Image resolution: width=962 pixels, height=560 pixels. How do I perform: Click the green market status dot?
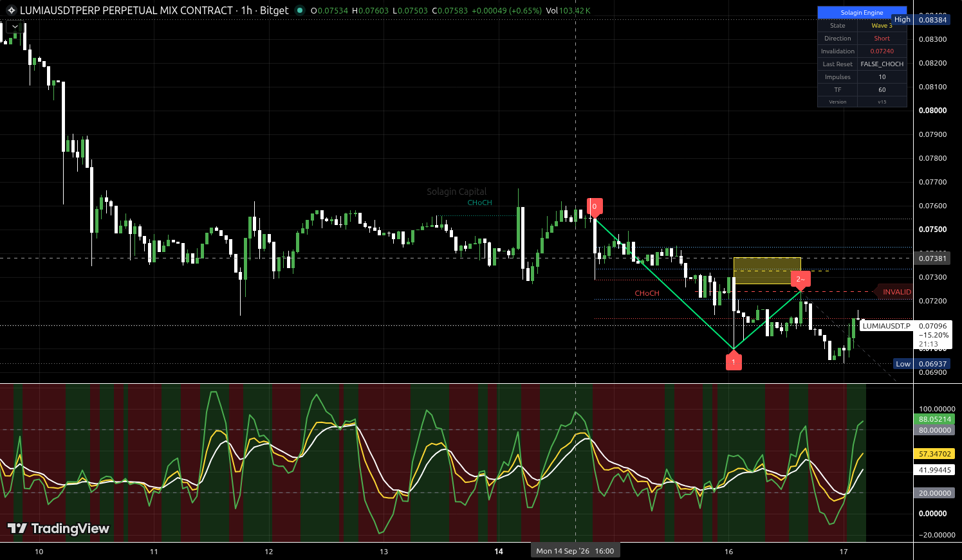(300, 10)
